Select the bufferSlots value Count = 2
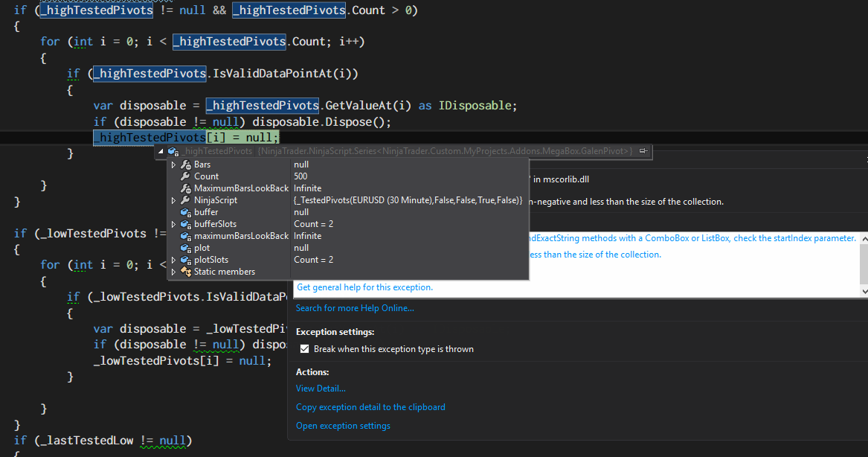Image resolution: width=868 pixels, height=457 pixels. click(313, 224)
